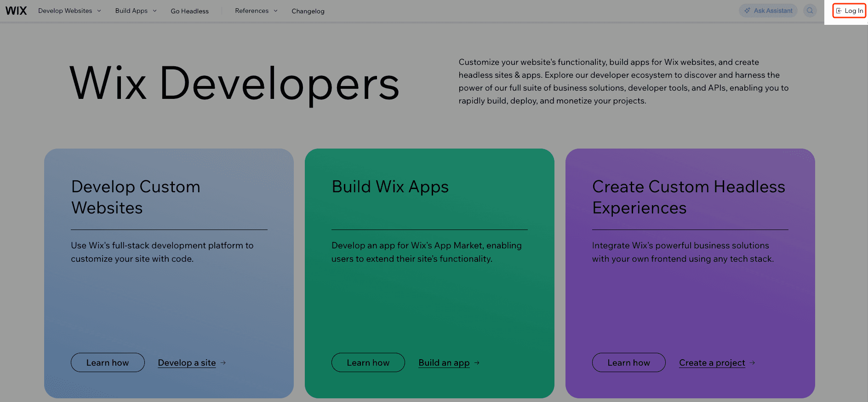This screenshot has height=402, width=868.
Task: Click the Wix logo
Action: point(16,11)
